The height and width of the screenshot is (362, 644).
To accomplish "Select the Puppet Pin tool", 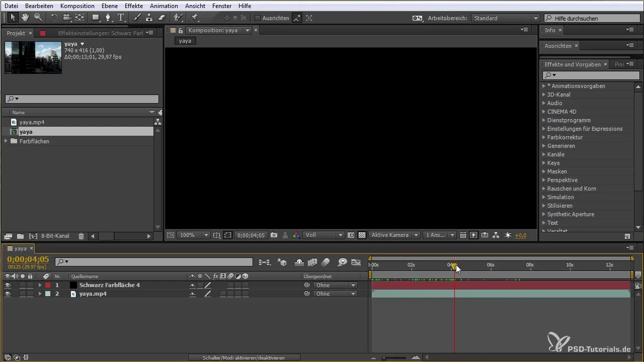I will point(194,18).
